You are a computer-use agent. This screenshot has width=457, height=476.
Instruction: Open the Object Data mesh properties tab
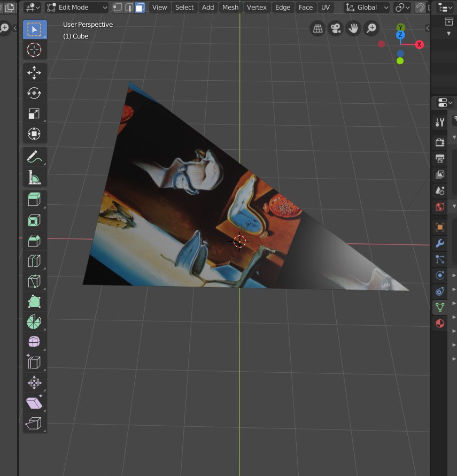(x=440, y=308)
